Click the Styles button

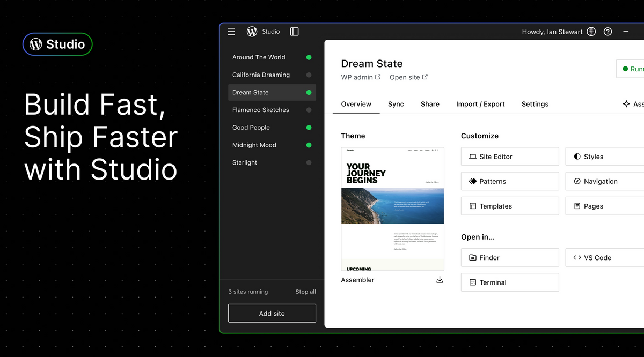tap(605, 157)
